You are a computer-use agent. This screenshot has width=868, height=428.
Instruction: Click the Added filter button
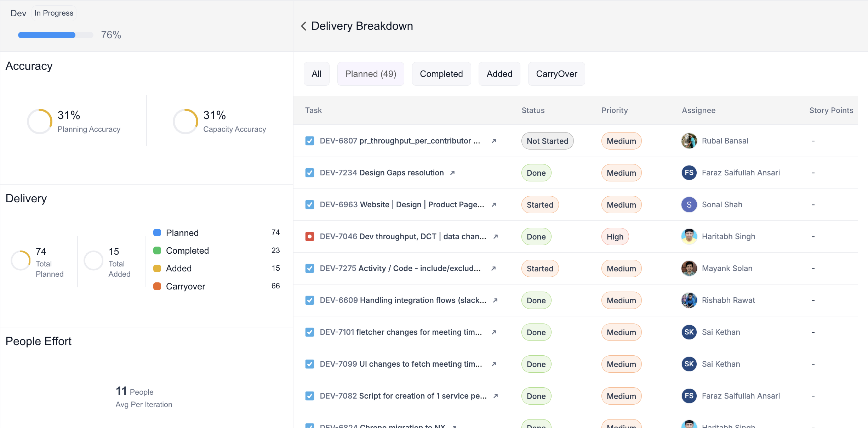point(499,74)
